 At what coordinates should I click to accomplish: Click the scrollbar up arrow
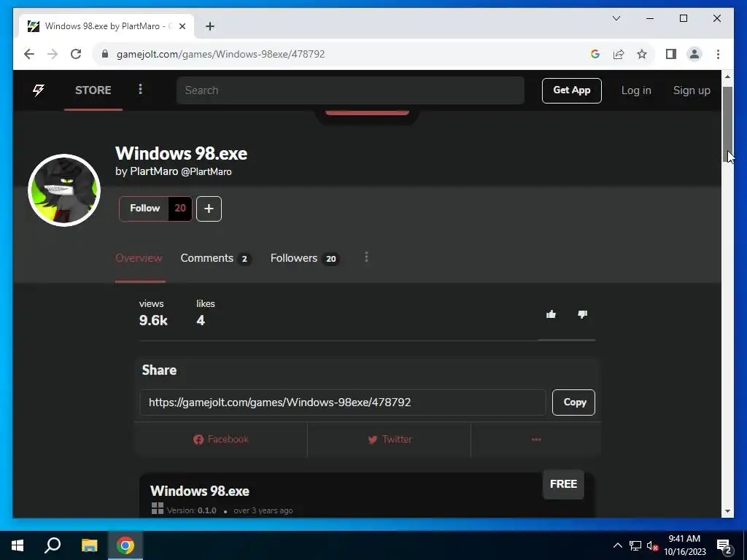[x=727, y=76]
